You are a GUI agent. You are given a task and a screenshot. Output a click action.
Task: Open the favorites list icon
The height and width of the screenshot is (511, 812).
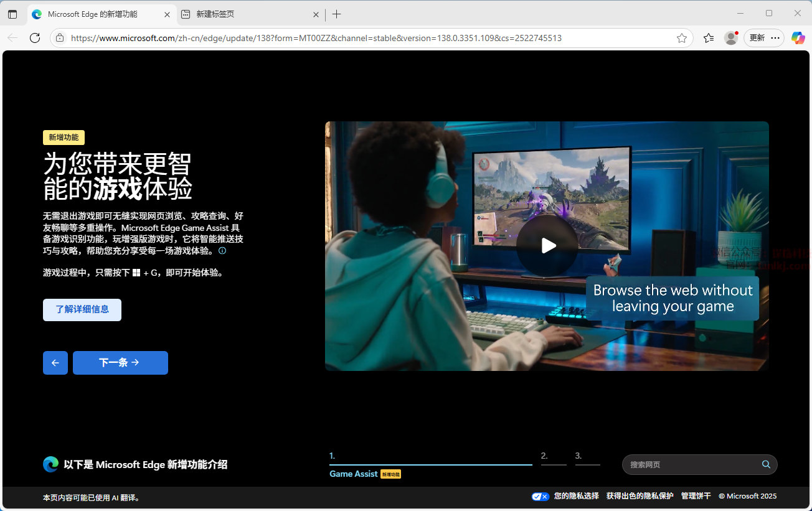(x=709, y=38)
